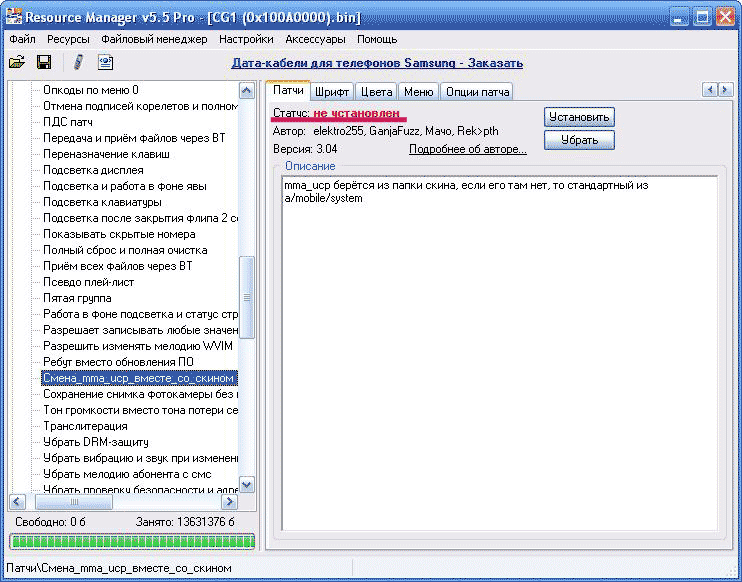Image resolution: width=742 pixels, height=582 pixels.
Task: Select Сохранение снимка фотокамеры patch
Action: [x=140, y=395]
